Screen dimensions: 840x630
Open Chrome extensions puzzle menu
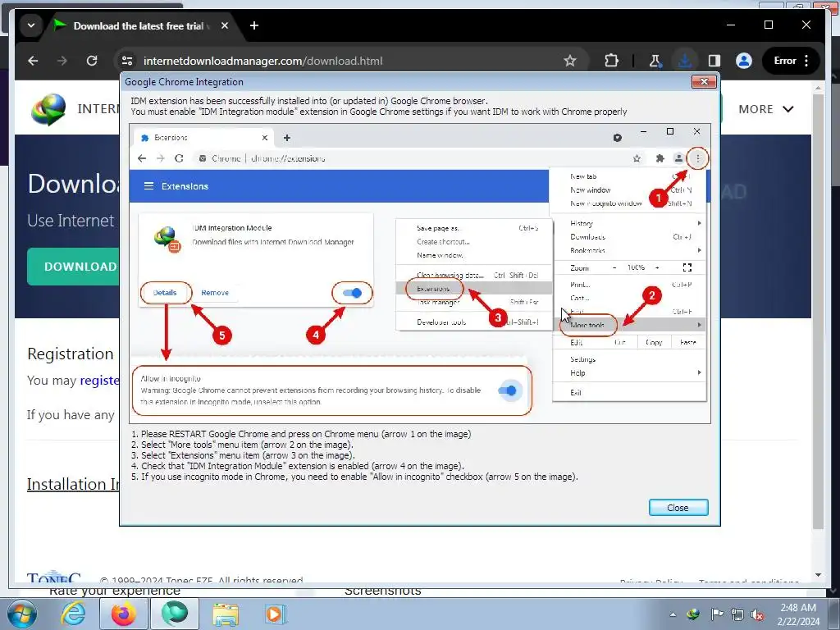point(611,61)
